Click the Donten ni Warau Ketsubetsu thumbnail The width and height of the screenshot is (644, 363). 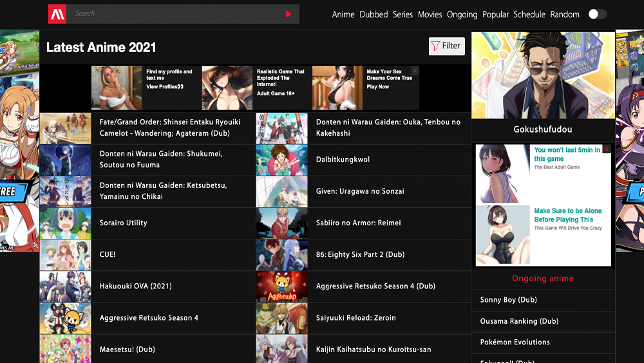tap(65, 191)
